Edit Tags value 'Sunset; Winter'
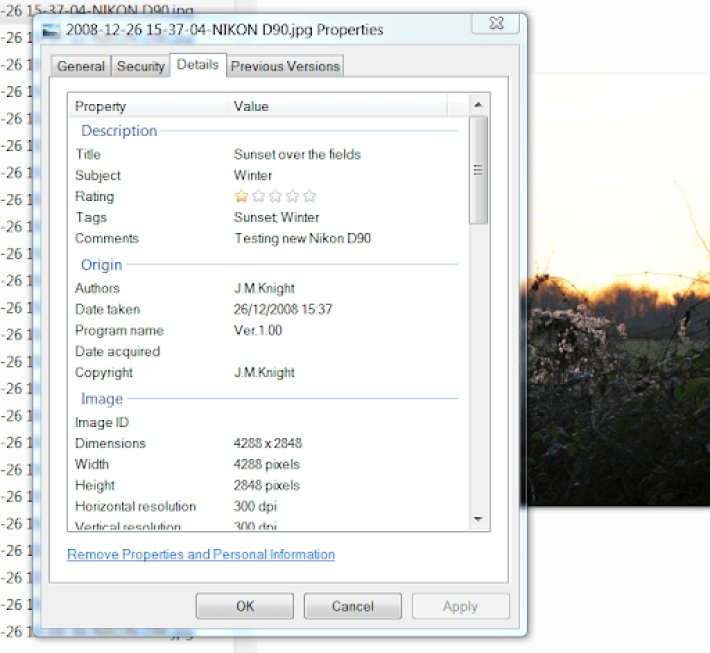Viewport: 710px width, 653px height. (x=276, y=217)
